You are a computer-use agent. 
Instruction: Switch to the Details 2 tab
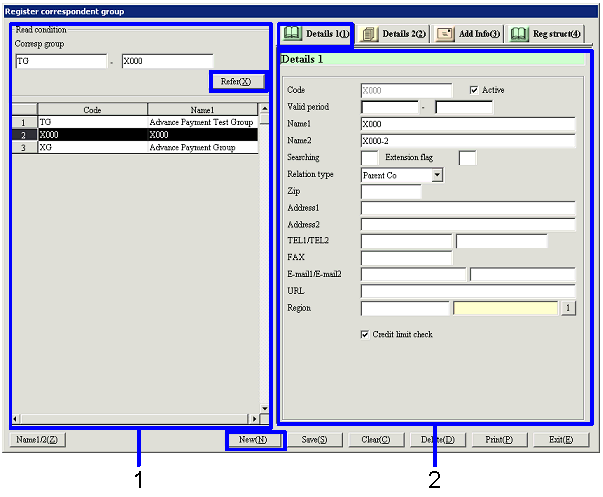(x=393, y=34)
